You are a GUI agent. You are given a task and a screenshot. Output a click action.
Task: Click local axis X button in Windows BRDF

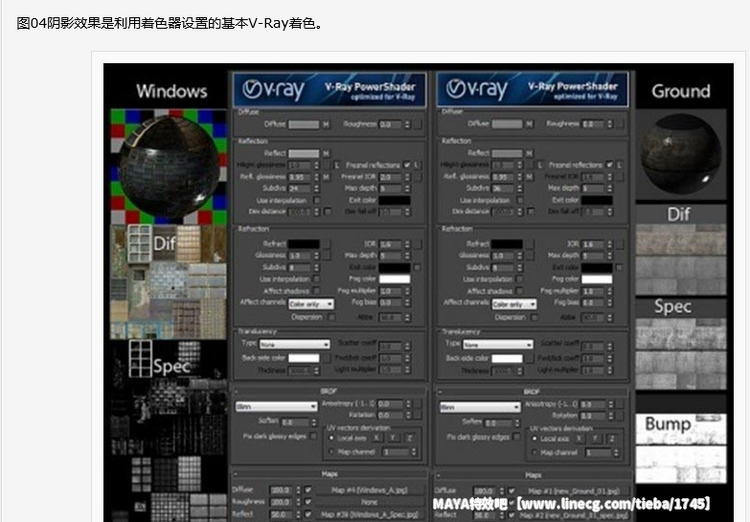(x=376, y=438)
